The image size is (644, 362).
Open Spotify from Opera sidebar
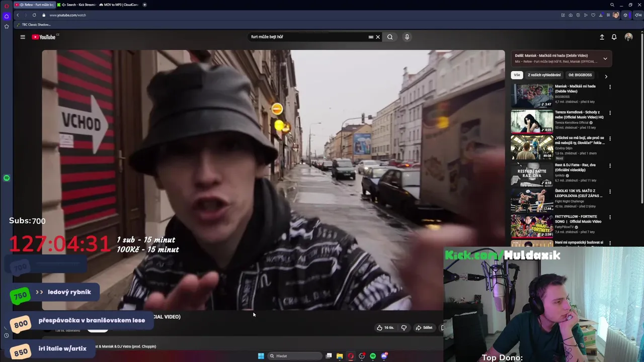click(7, 178)
